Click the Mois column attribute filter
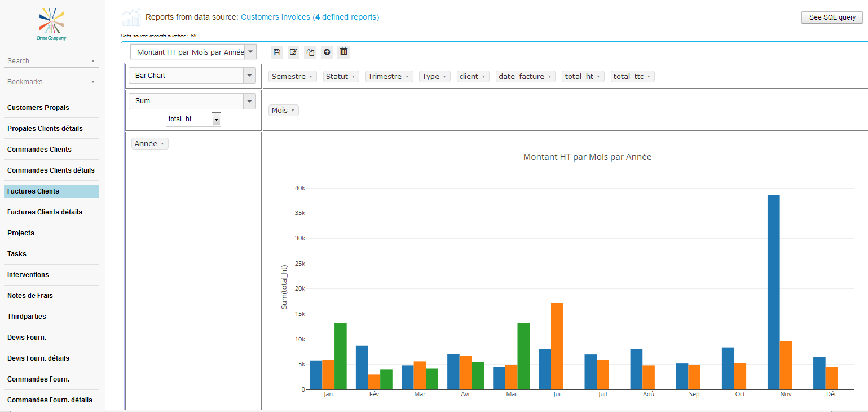Viewport: 868px width, 412px height. (283, 111)
